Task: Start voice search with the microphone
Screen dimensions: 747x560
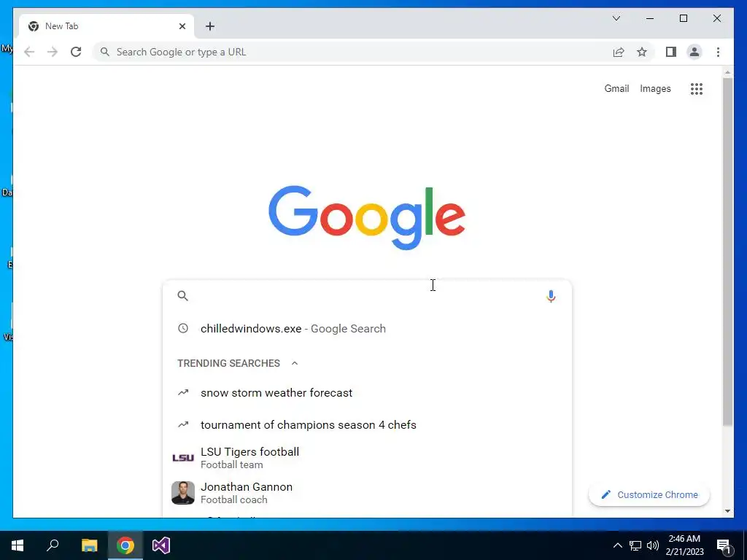Action: 551,296
